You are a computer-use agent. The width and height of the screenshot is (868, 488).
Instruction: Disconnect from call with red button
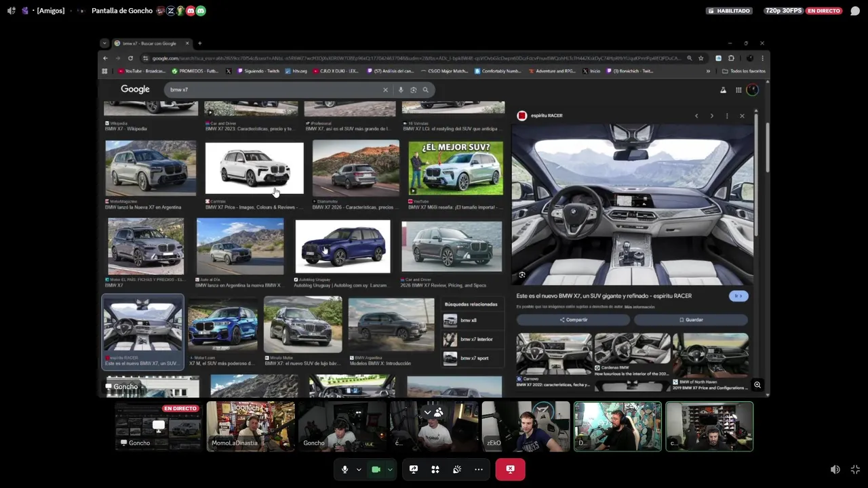pos(510,469)
